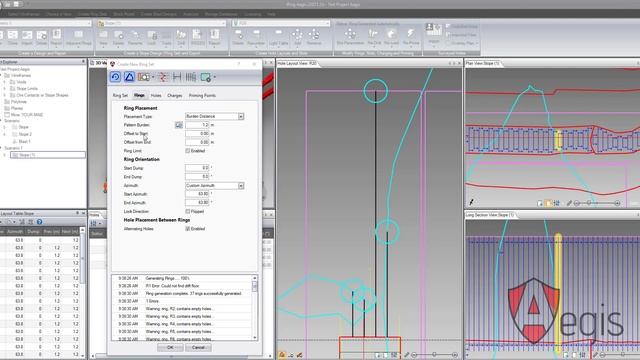Select Scenario 1 in project explorer tree
This screenshot has height=360, width=640.
tap(13, 148)
